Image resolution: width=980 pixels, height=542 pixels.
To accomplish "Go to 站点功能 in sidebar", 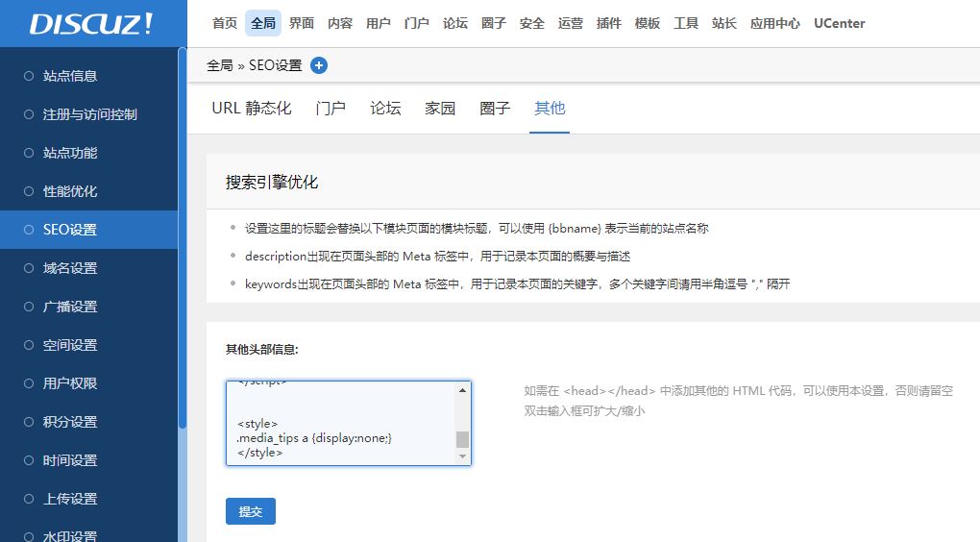I will [x=88, y=153].
